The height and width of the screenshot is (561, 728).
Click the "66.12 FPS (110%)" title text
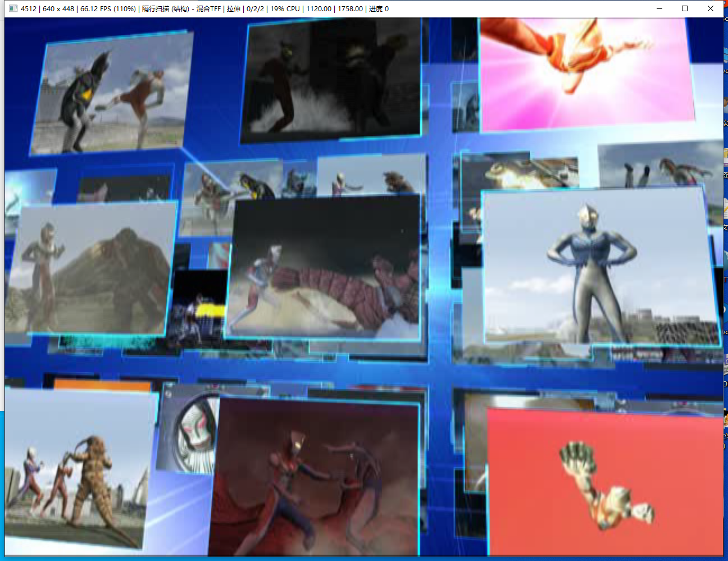tap(108, 9)
